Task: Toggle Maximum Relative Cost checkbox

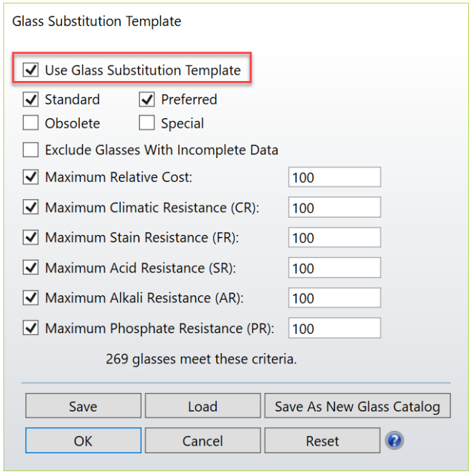Action: pyautogui.click(x=31, y=177)
